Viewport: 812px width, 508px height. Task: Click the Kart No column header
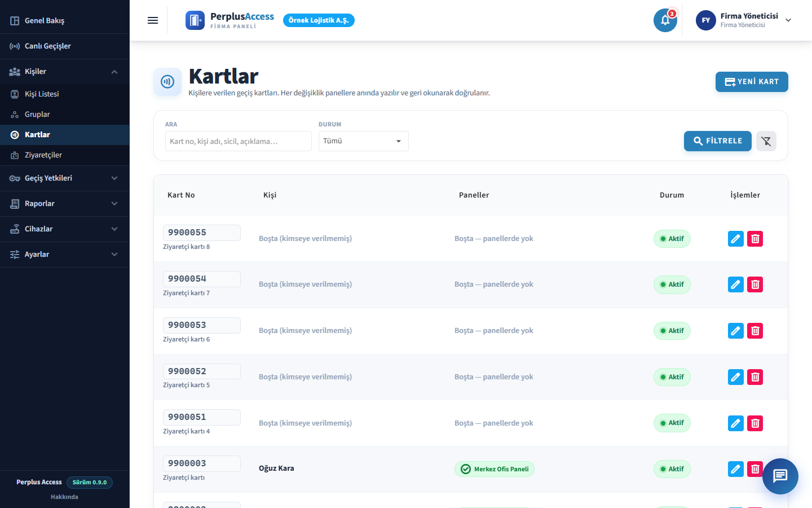point(181,195)
